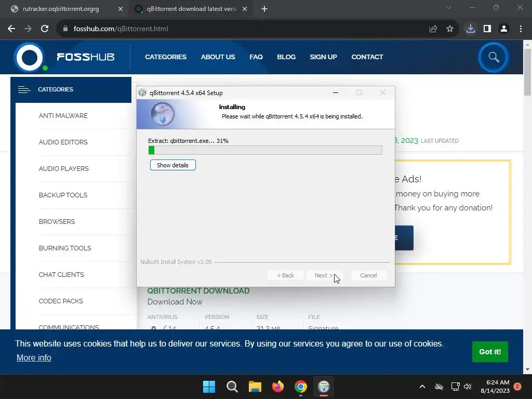Open the BLOG nav item
532x399 pixels.
(286, 57)
